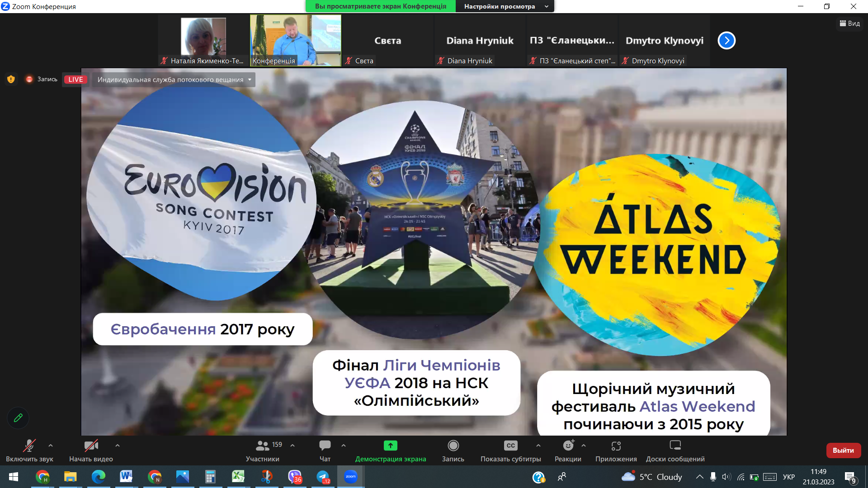Turn on camera with Начать видео
This screenshot has height=488, width=868.
(x=91, y=446)
